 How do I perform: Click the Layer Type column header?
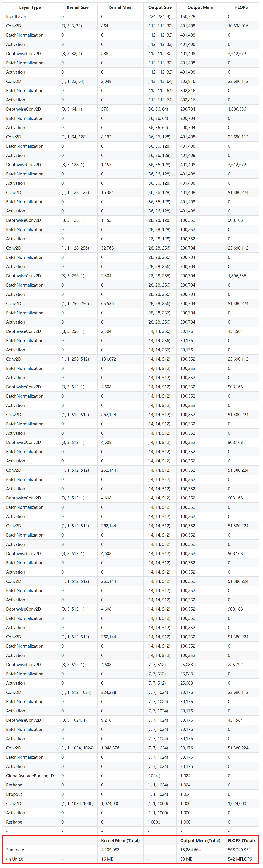(30, 7)
